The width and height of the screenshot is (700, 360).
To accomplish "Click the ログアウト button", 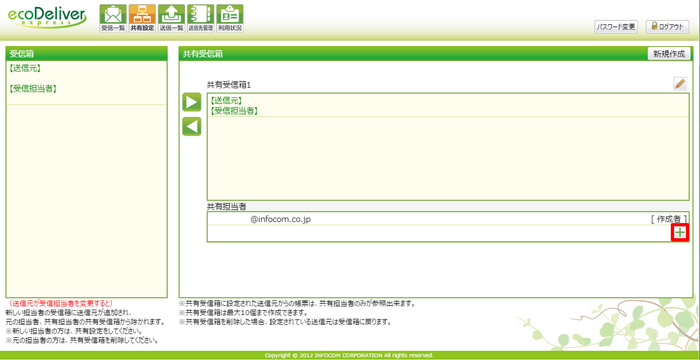I will 667,27.
